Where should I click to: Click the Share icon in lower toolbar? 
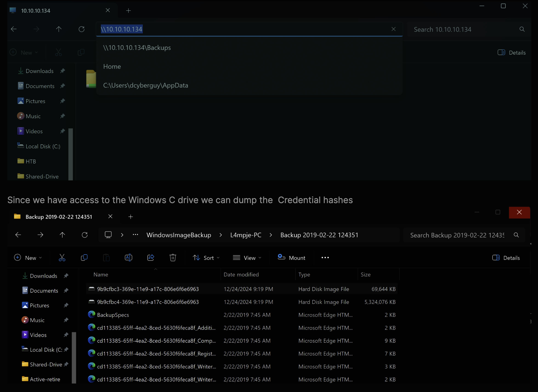pos(151,258)
